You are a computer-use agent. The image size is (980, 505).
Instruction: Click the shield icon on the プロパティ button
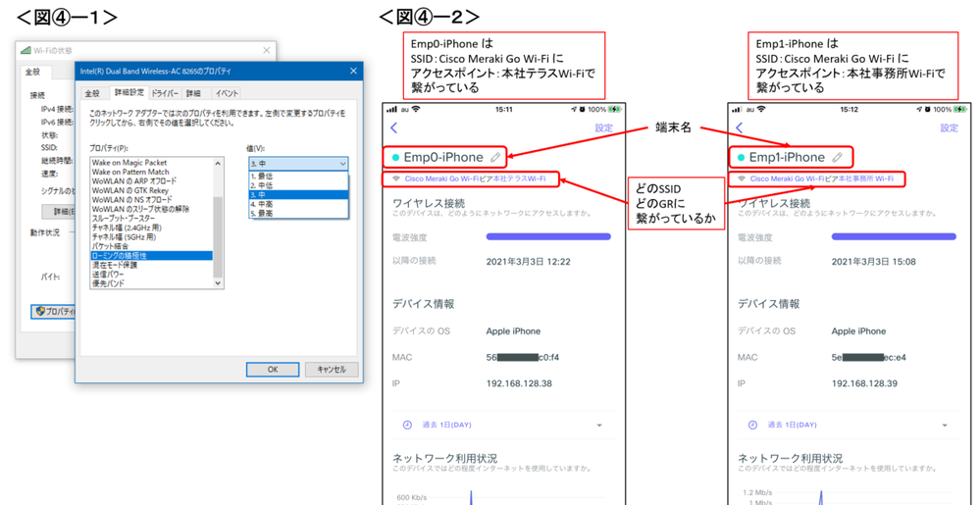40,311
